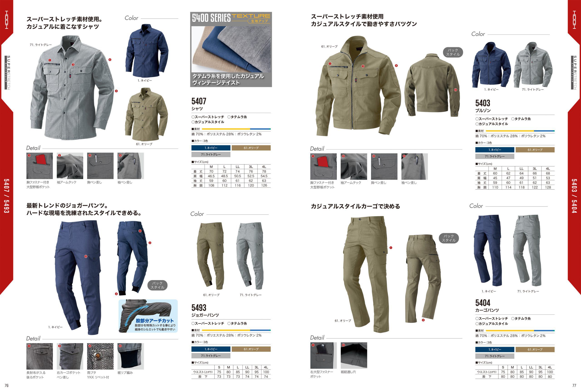
Task: Click the navy shirt color photo
Action: 147,51
